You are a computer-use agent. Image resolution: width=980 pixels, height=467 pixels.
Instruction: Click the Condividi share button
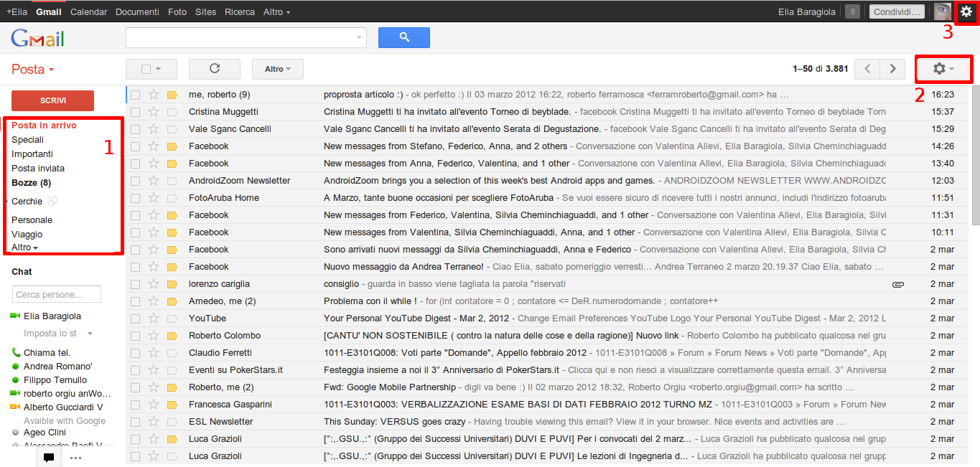897,11
